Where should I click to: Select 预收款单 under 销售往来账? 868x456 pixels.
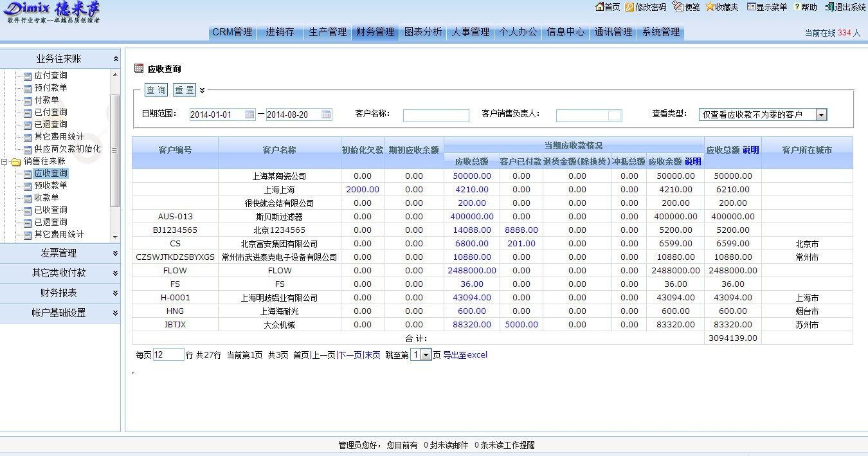tap(50, 185)
